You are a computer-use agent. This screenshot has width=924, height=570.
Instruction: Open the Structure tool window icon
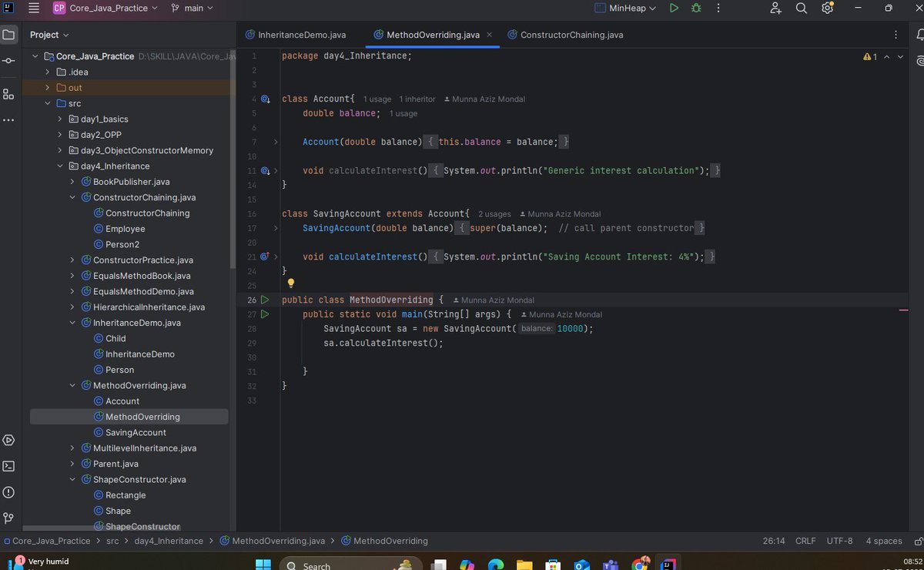(x=8, y=94)
